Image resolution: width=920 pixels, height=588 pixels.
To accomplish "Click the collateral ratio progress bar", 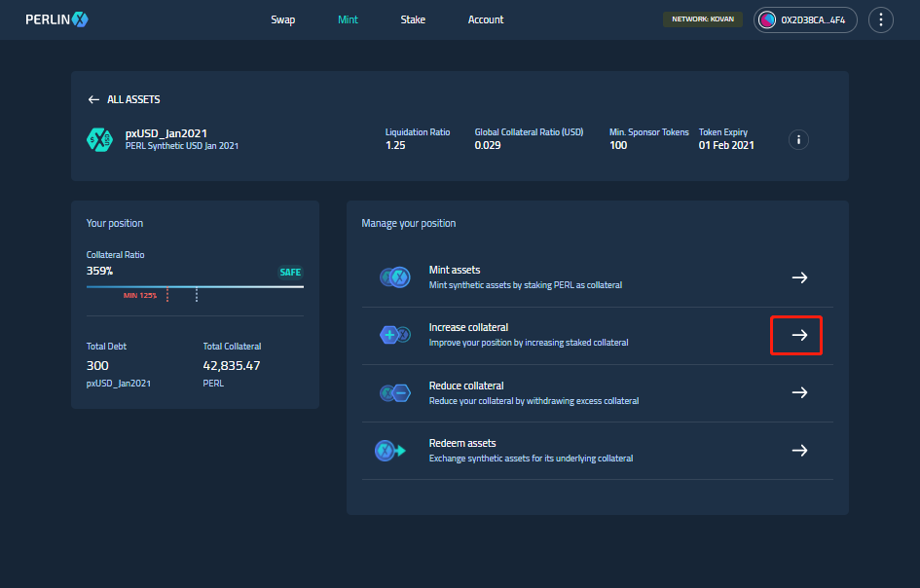I will (x=195, y=287).
